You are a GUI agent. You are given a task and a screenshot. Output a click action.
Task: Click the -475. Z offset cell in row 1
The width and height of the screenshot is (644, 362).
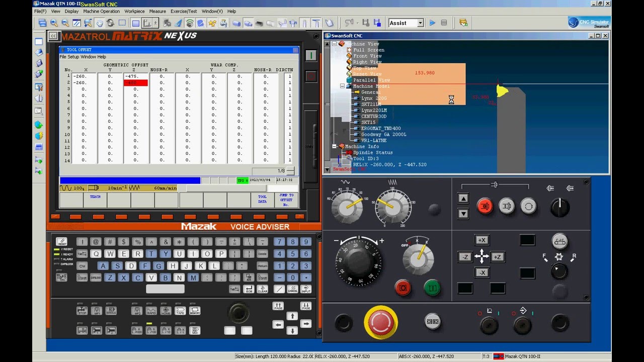tap(136, 76)
